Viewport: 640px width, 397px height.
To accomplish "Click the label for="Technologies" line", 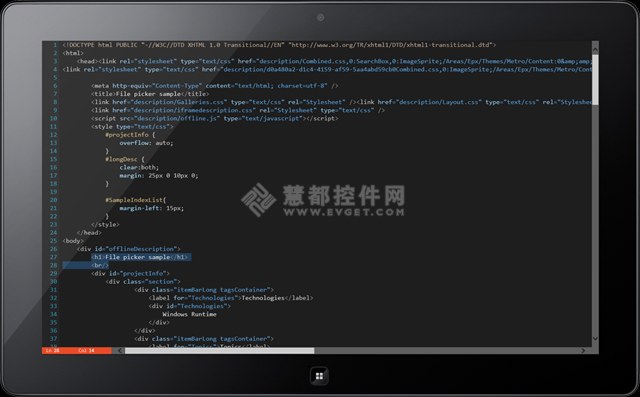I will [x=231, y=298].
